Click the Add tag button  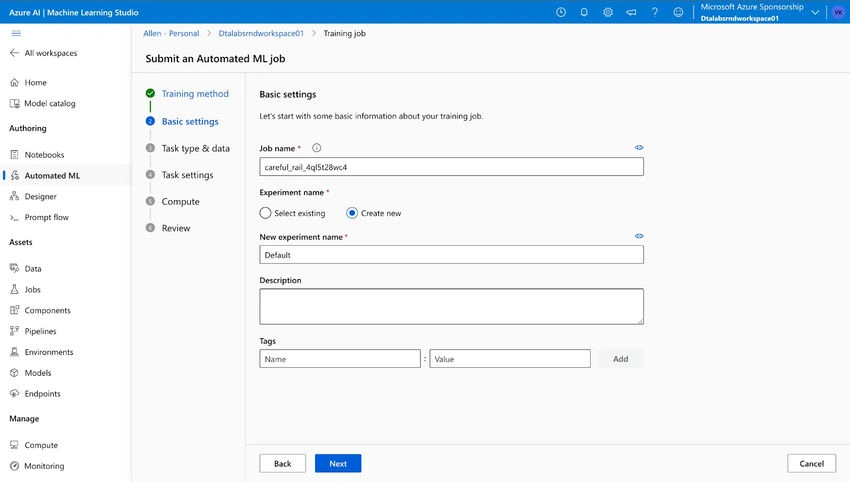tap(621, 359)
